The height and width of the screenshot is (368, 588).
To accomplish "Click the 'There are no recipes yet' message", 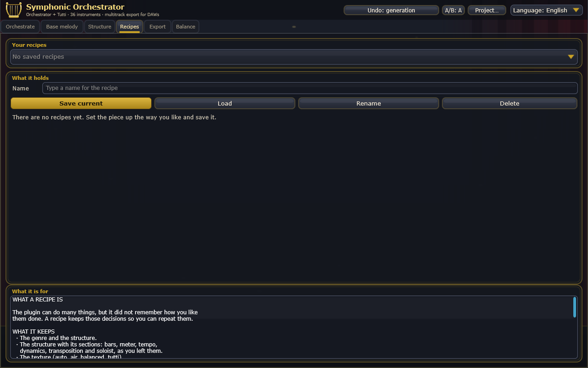I will coord(114,117).
